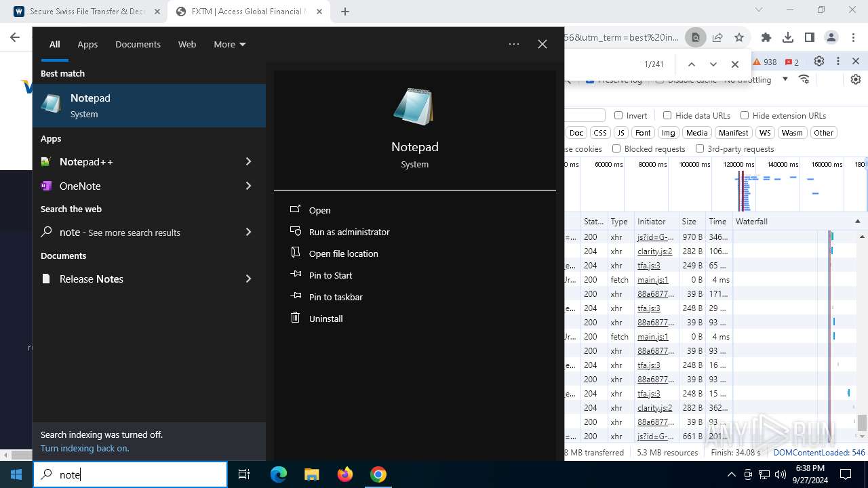Viewport: 868px width, 488px height.
Task: Click the Windows search input box
Action: coord(130,474)
